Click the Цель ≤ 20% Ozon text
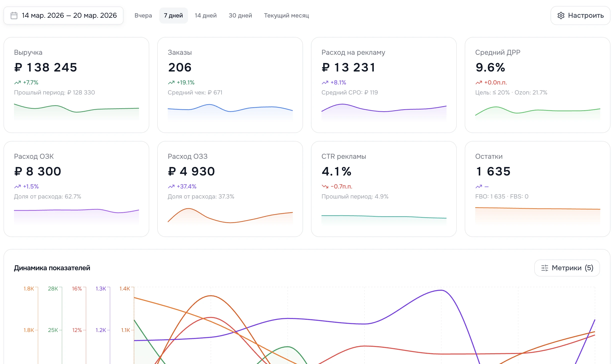The width and height of the screenshot is (612, 364). pyautogui.click(x=511, y=92)
